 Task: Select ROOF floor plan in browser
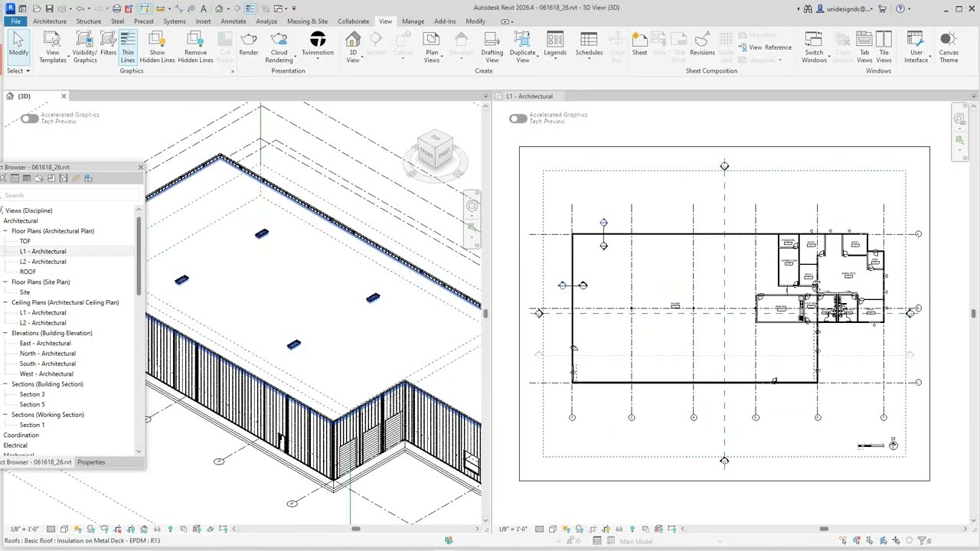(x=28, y=272)
